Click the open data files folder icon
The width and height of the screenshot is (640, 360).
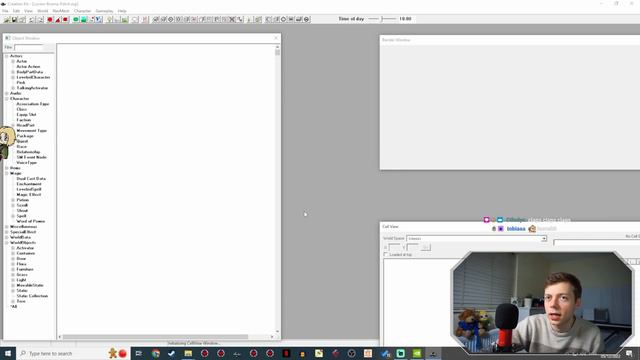click(x=7, y=20)
